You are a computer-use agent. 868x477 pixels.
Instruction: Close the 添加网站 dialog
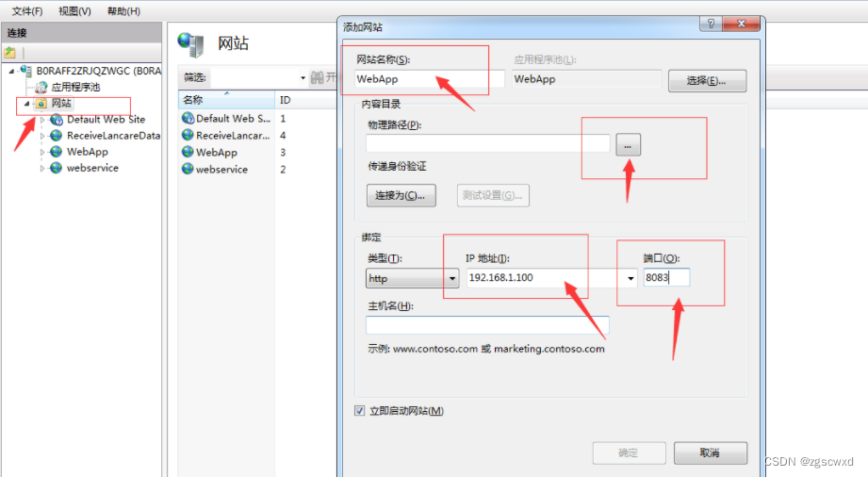(741, 24)
